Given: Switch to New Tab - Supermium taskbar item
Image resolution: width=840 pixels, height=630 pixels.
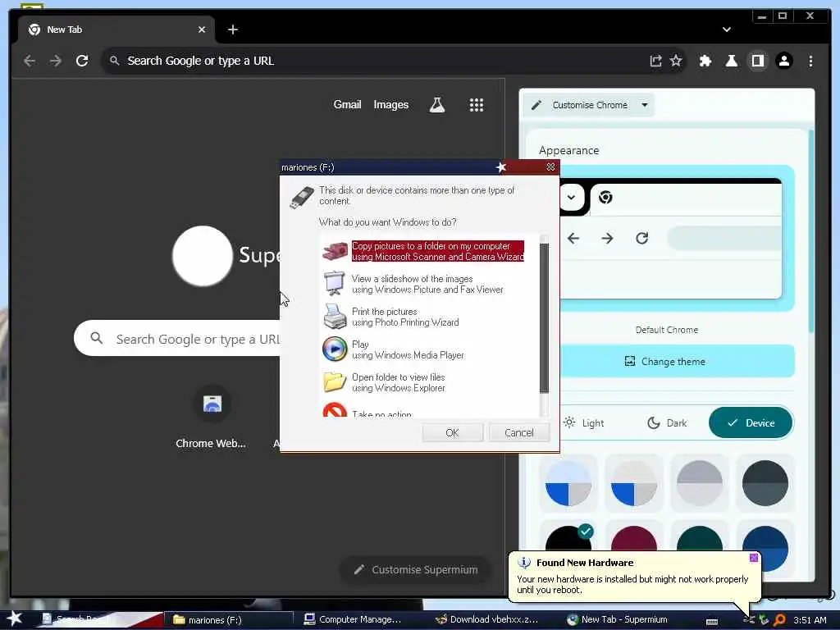Looking at the screenshot, I should (x=619, y=620).
